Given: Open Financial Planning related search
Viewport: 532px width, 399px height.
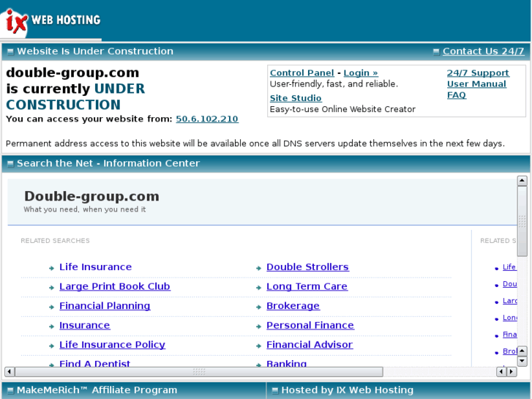Looking at the screenshot, I should 105,305.
